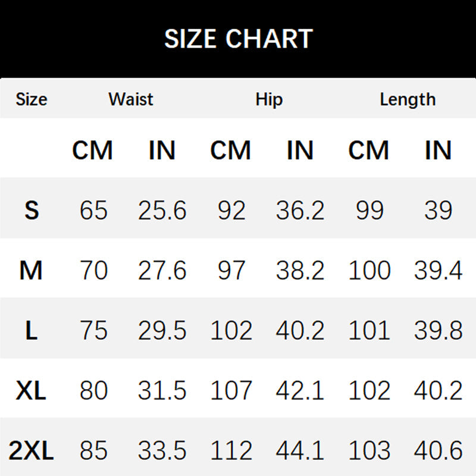This screenshot has width=476, height=476.
Task: Click the 99 length centimeter value
Action: (x=369, y=211)
